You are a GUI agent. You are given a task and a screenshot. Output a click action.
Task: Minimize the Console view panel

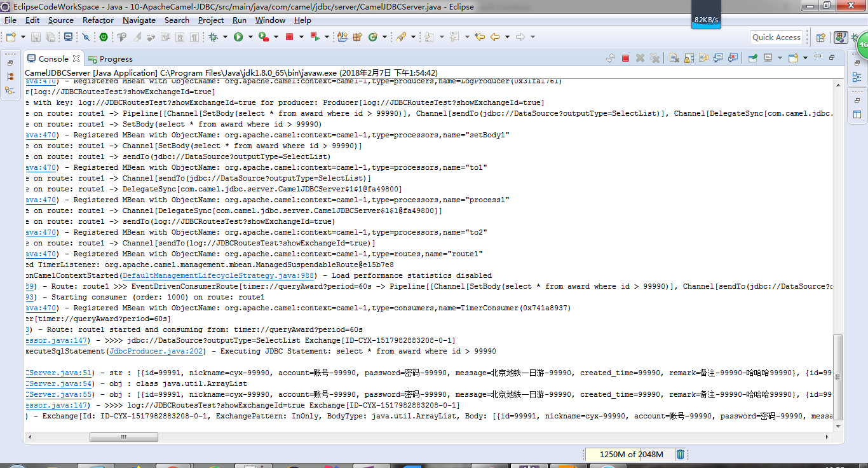coord(819,58)
